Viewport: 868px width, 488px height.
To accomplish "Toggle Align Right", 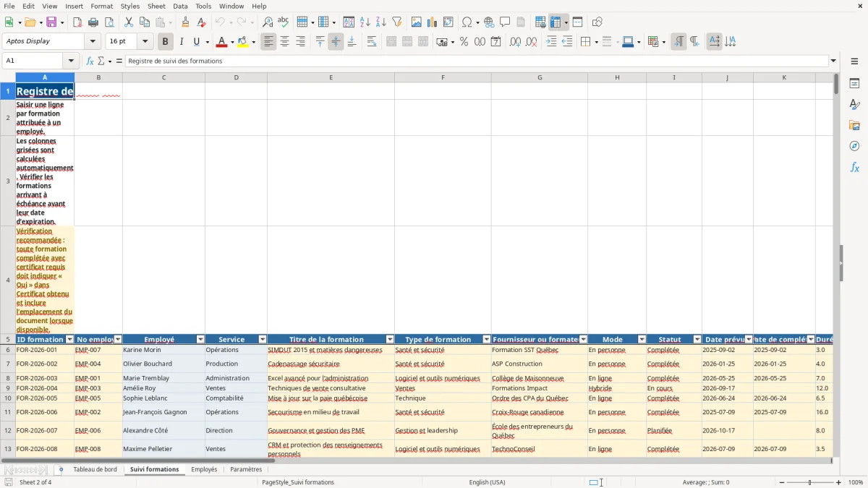I will point(300,42).
